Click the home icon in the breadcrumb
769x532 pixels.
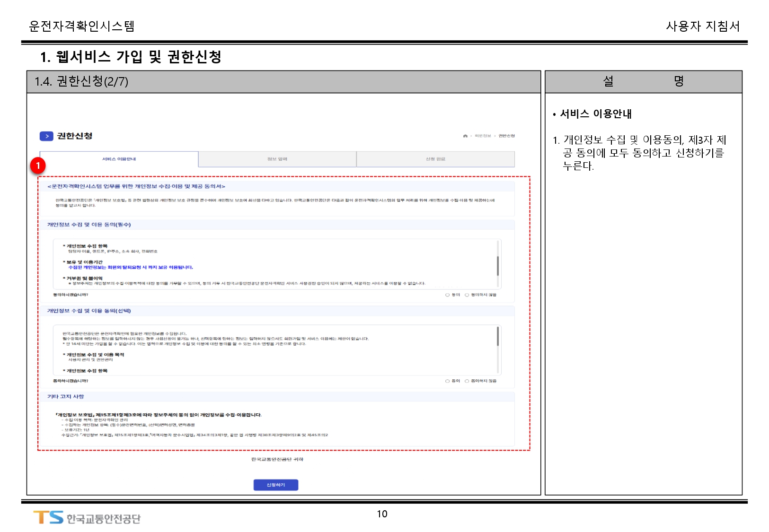465,136
